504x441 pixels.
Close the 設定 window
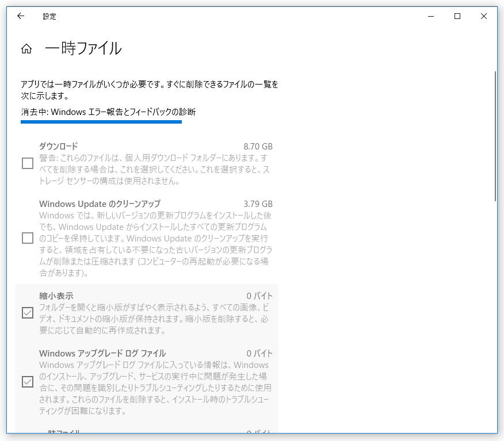point(484,16)
